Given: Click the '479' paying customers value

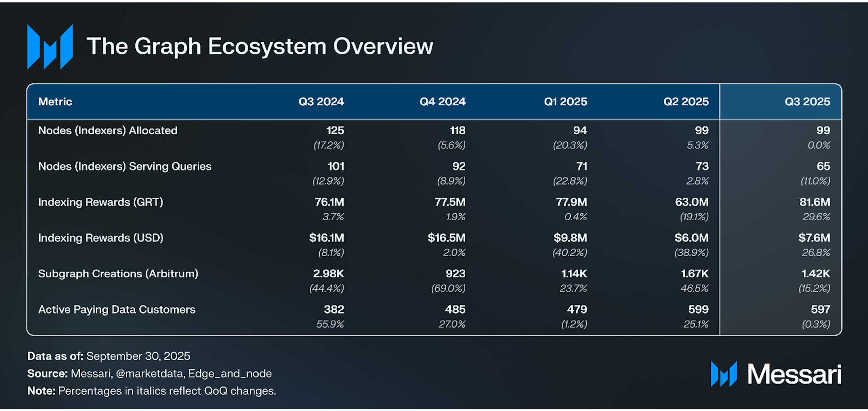Looking at the screenshot, I should [x=577, y=309].
